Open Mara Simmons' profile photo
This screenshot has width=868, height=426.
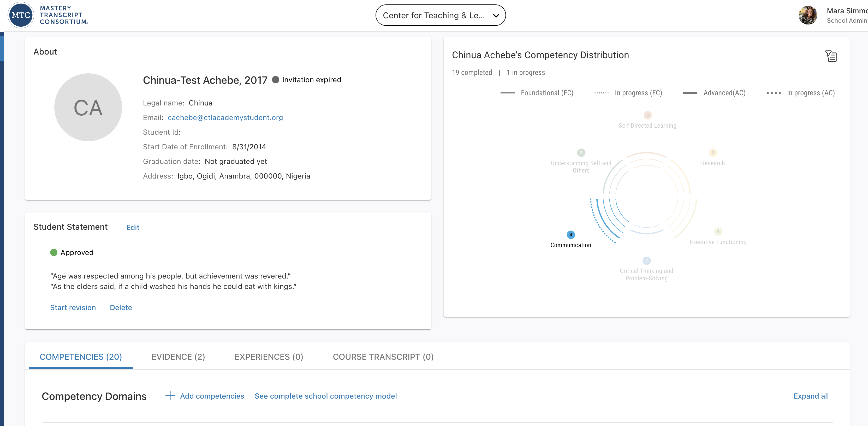(x=808, y=15)
